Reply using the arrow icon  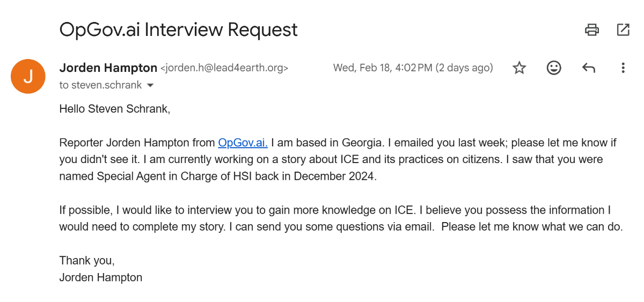pyautogui.click(x=589, y=68)
